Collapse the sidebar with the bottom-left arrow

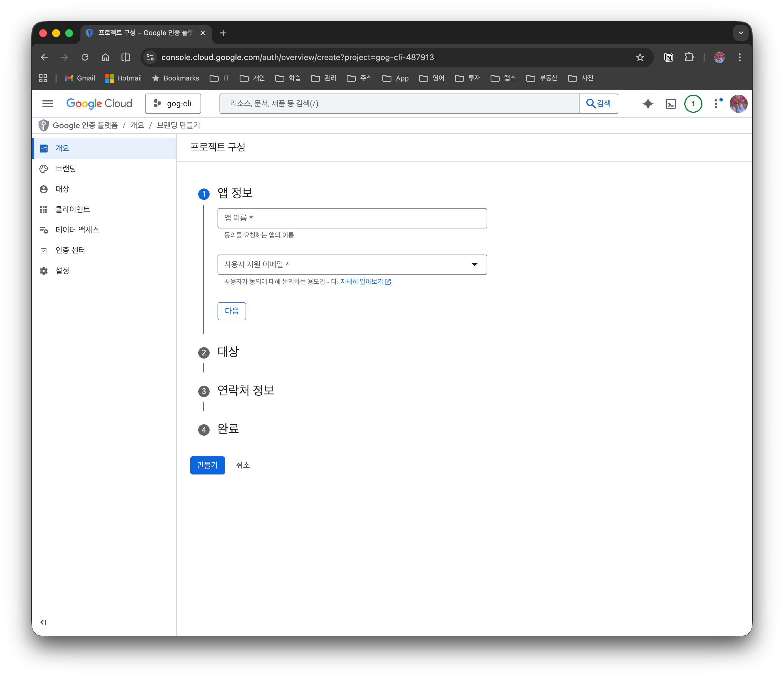44,622
